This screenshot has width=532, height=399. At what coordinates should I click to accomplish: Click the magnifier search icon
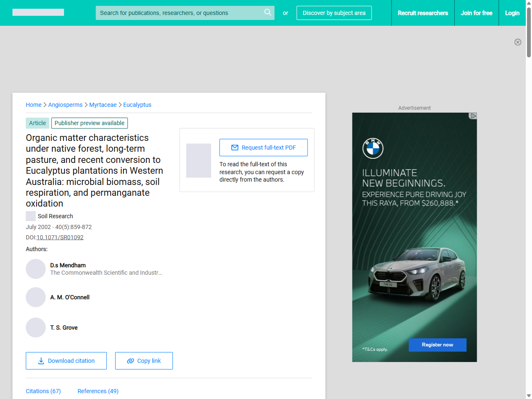tap(268, 12)
